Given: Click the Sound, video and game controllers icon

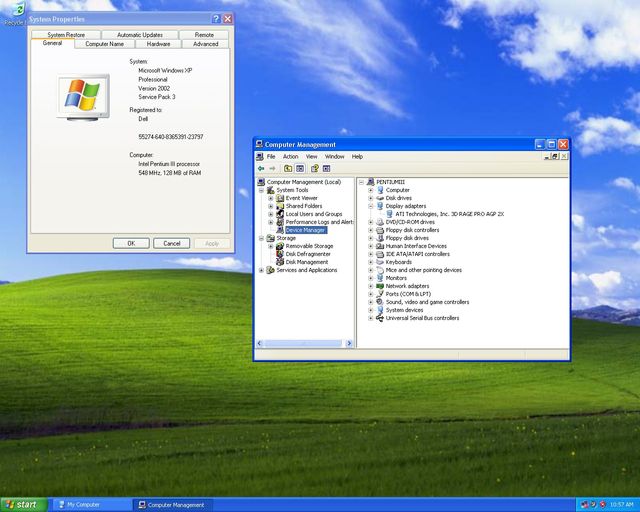Looking at the screenshot, I should point(380,302).
